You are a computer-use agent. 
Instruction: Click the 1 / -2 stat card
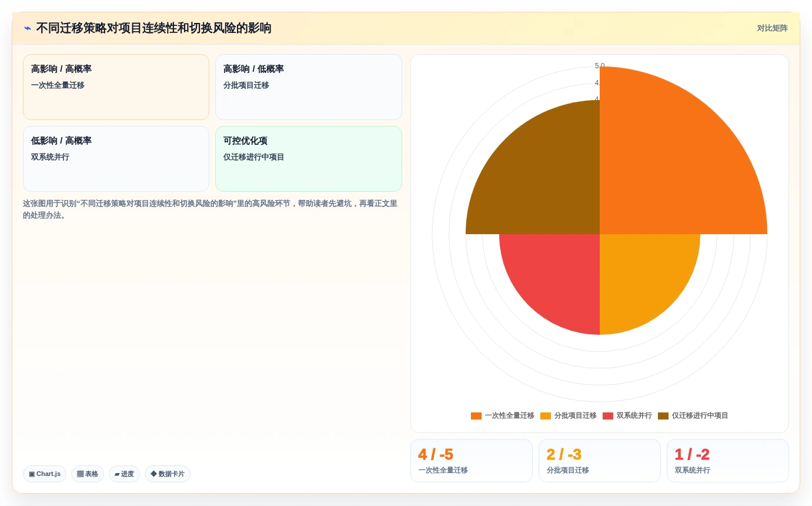pos(728,461)
